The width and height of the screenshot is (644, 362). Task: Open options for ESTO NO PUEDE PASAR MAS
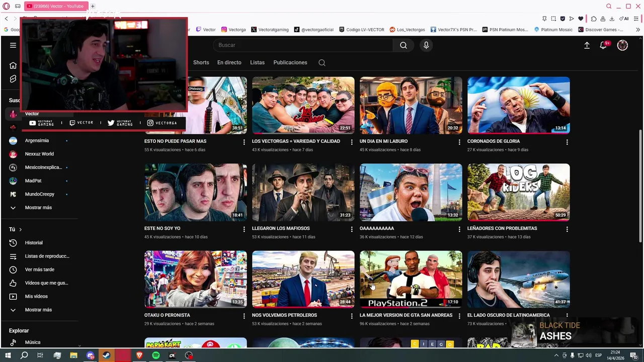(x=244, y=142)
